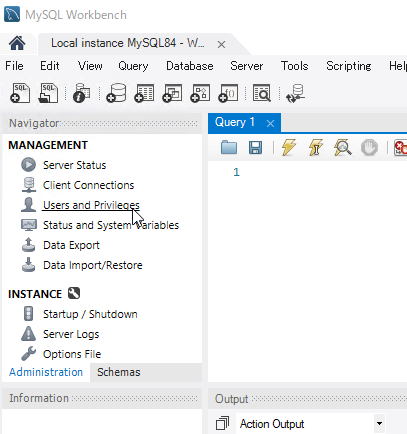407x434 pixels.
Task: Reconnect to DBMS toolbar icon
Action: point(295,93)
